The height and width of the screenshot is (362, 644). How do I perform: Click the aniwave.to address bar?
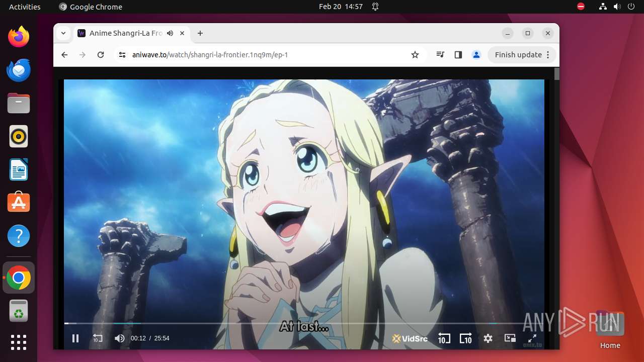point(267,55)
